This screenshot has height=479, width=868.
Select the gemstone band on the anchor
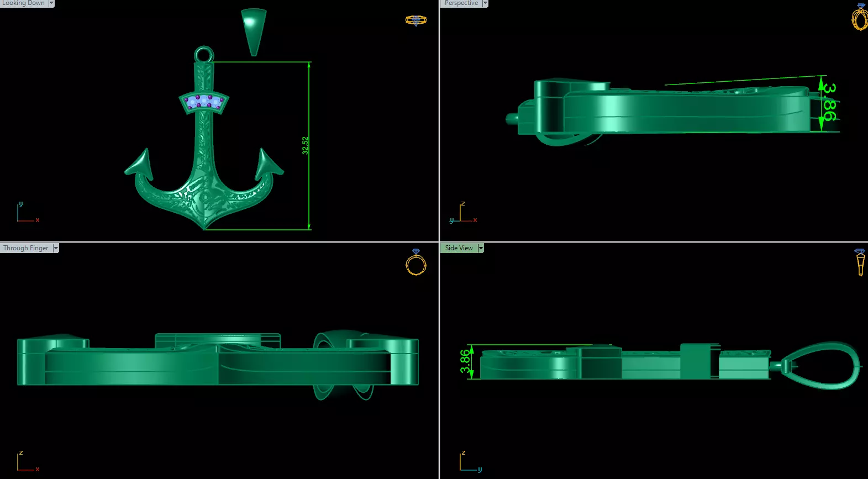(x=204, y=102)
